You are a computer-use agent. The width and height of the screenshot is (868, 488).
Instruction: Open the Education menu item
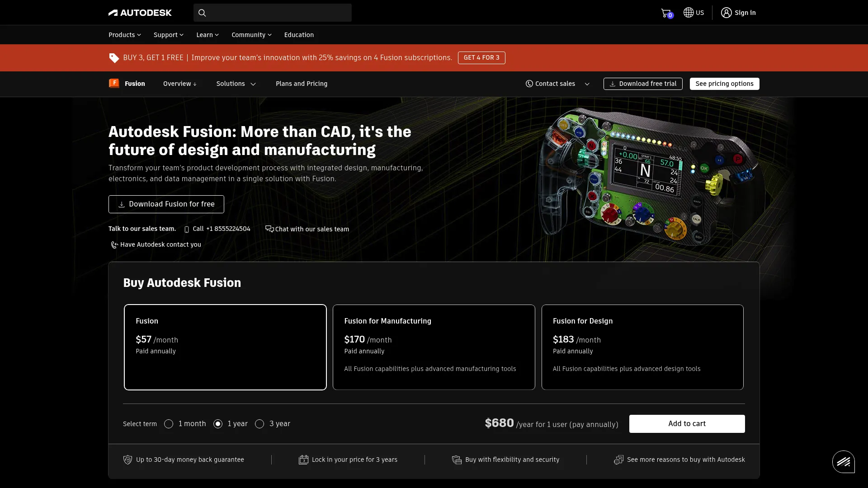299,35
